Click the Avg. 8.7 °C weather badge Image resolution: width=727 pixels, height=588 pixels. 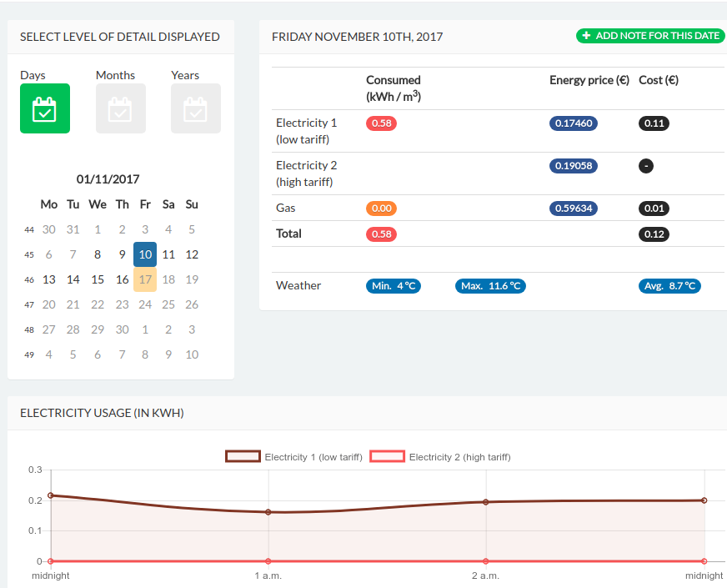[669, 286]
